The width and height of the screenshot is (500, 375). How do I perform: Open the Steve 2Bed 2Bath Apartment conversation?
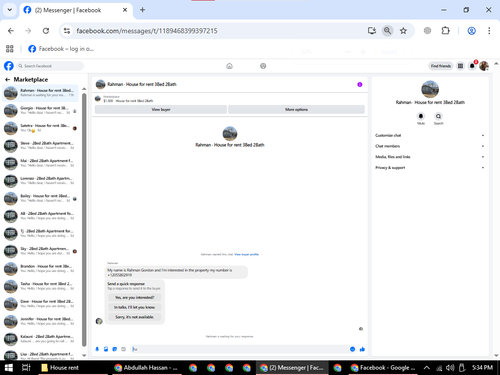point(40,146)
